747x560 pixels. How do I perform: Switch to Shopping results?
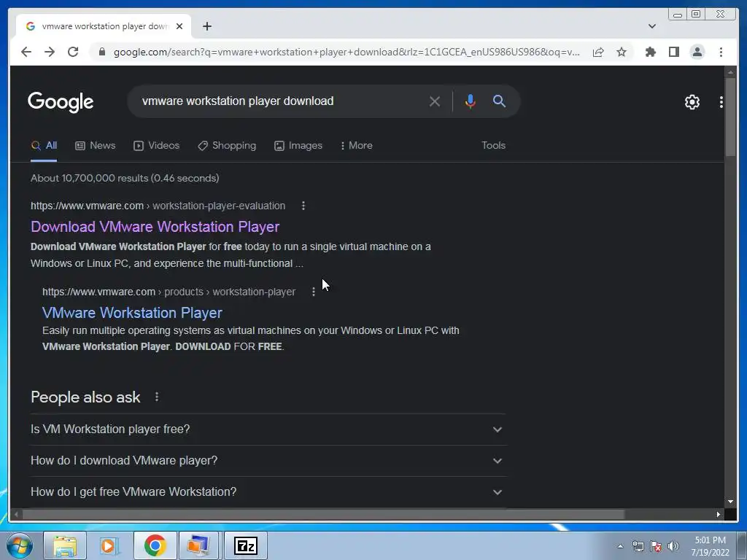coord(227,146)
